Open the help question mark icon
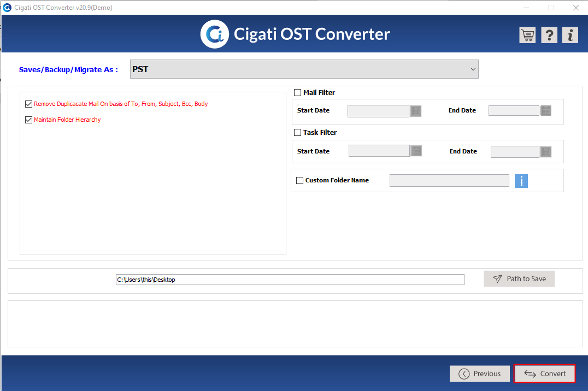Image resolution: width=588 pixels, height=391 pixels. pos(549,35)
